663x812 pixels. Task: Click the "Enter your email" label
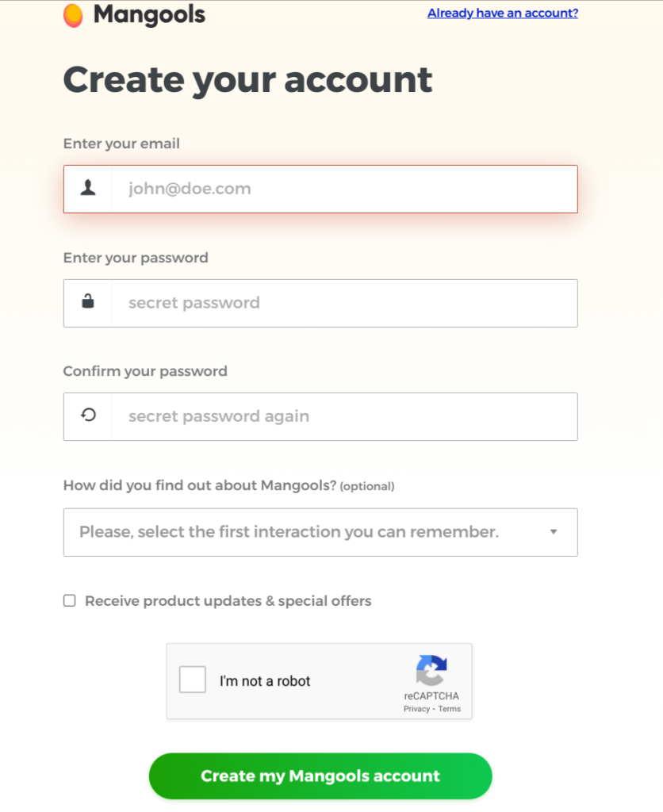tap(121, 144)
